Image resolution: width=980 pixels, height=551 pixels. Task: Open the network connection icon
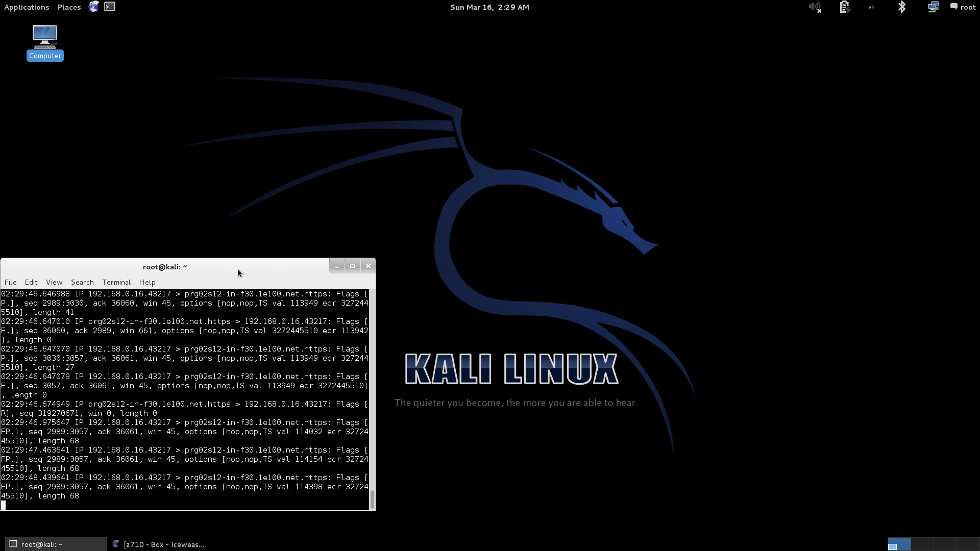933,7
